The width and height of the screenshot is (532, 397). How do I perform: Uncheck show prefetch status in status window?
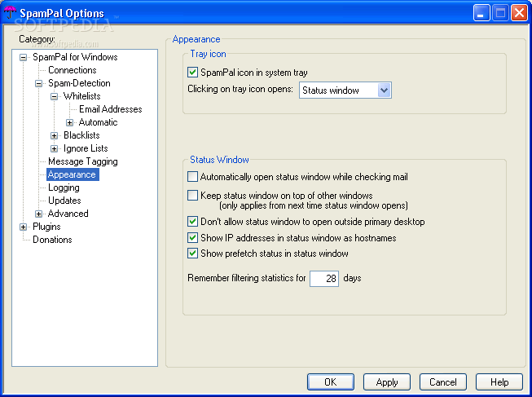tap(192, 253)
